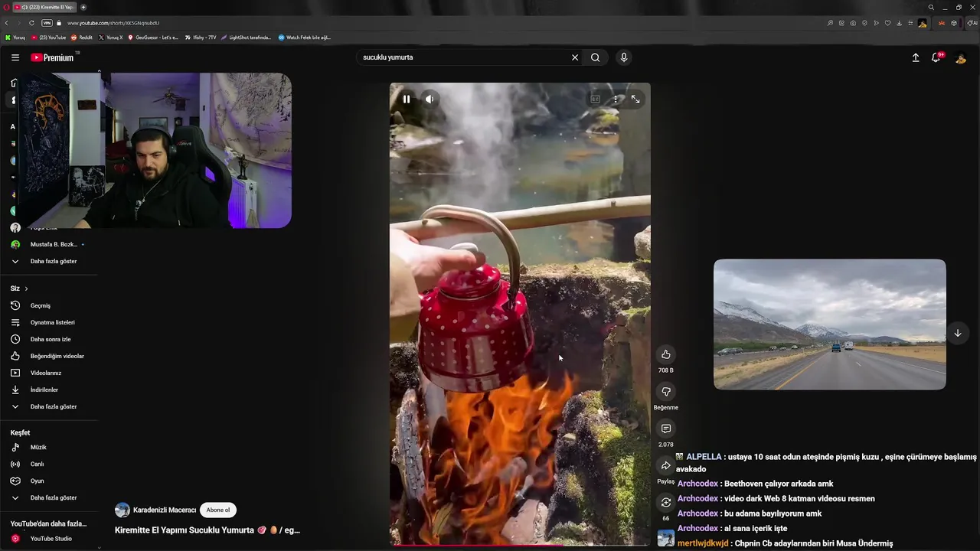Subscribe with the Abone ol button
The image size is (980, 551).
218,510
